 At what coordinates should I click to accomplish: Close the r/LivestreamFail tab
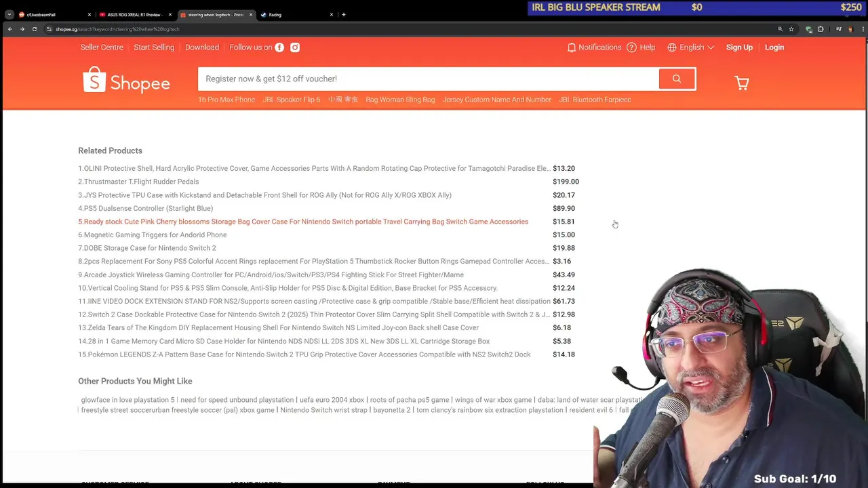coord(90,14)
